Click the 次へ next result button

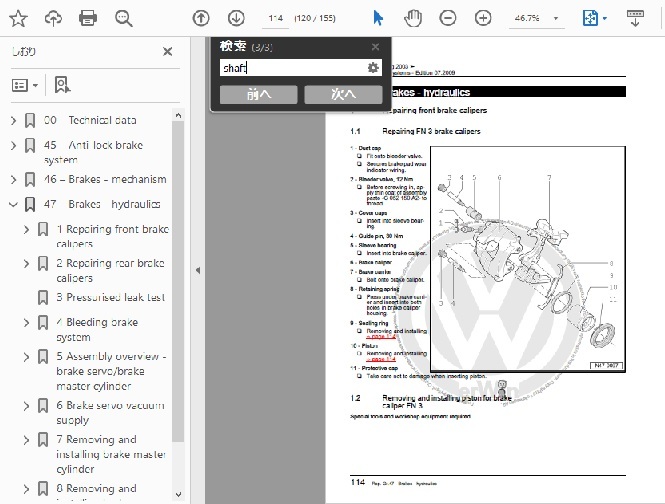coord(343,95)
